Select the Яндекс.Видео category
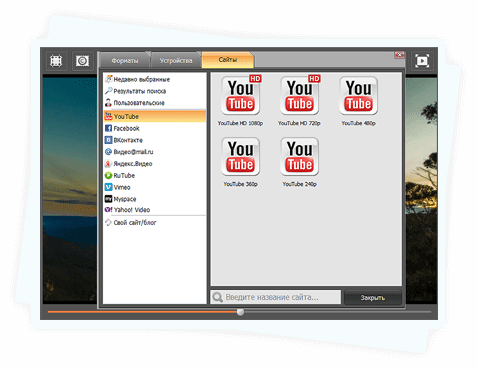477x369 pixels. click(155, 164)
